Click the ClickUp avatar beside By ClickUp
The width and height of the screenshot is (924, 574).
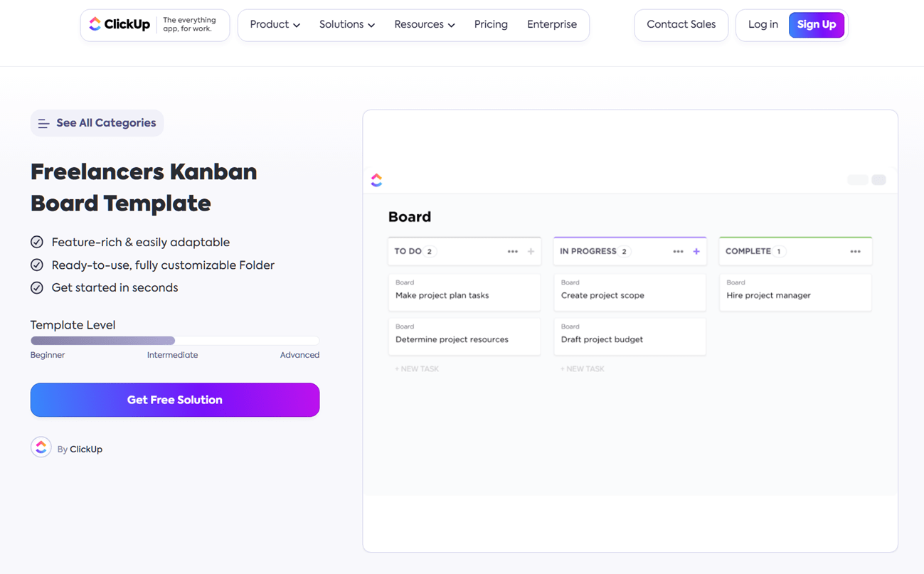pos(41,447)
